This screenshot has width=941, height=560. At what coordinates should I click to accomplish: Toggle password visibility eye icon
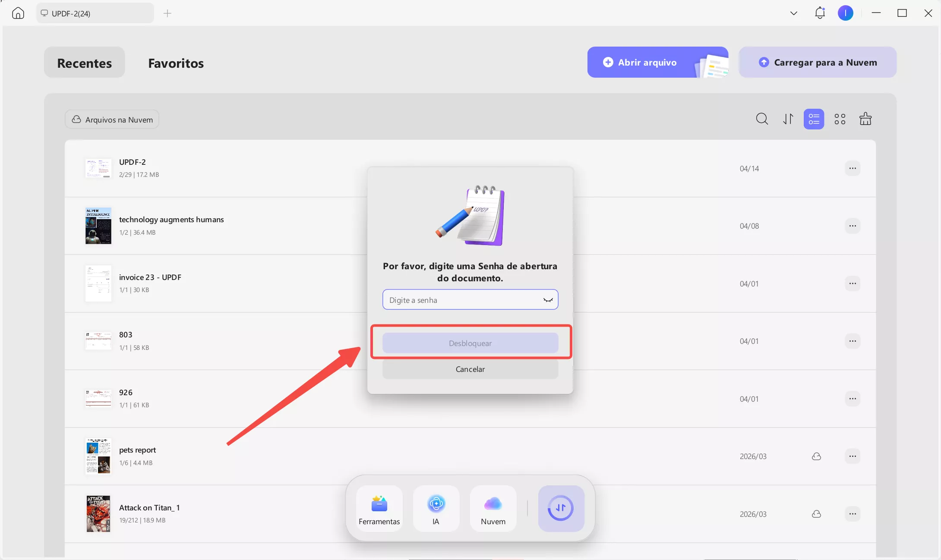point(548,300)
